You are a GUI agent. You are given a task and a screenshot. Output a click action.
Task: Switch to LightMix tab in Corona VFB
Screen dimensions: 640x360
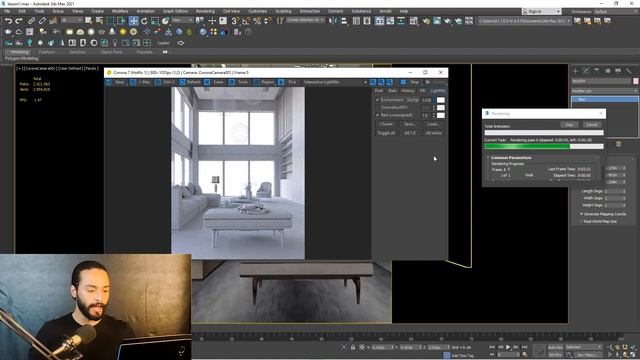[x=438, y=91]
